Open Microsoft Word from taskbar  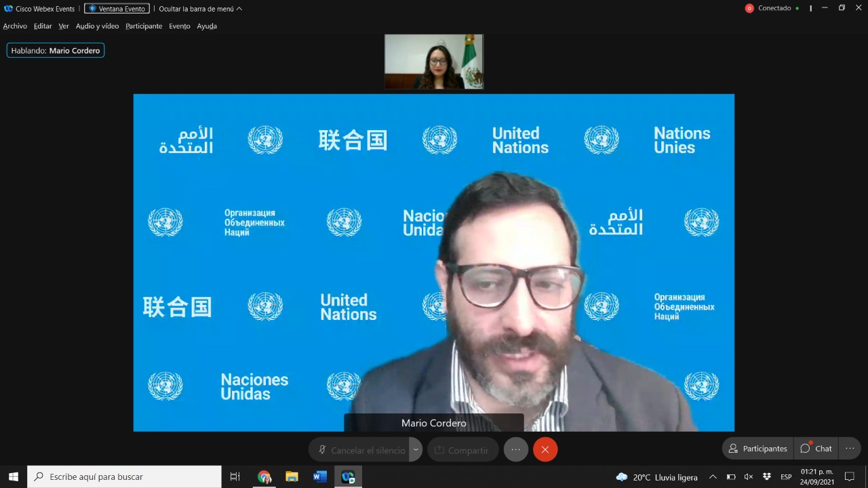click(x=320, y=476)
